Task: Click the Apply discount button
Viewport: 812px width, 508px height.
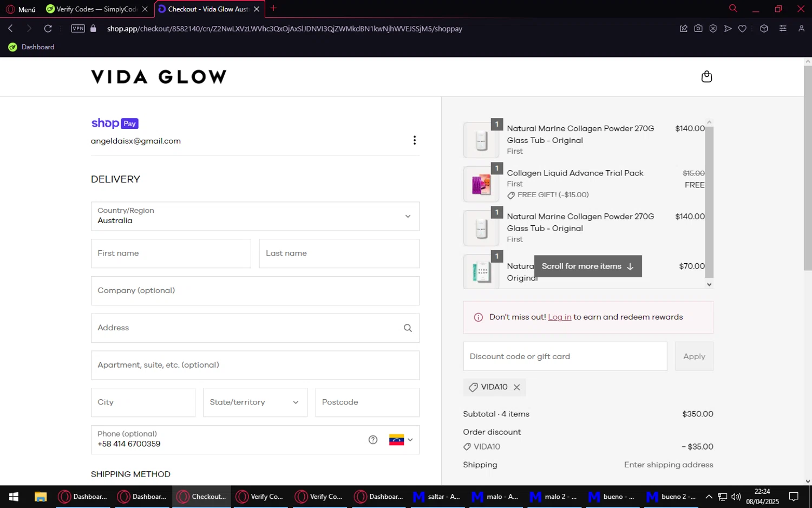Action: coord(694,356)
